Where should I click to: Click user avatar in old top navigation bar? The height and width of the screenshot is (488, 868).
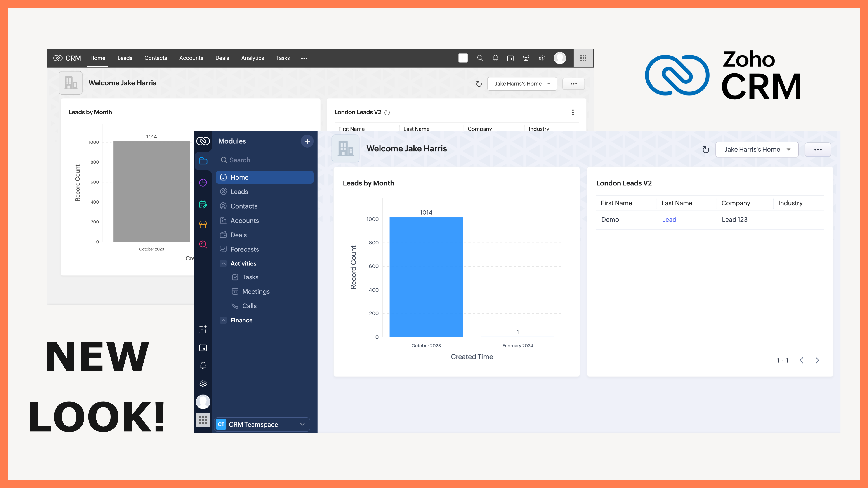tap(560, 58)
